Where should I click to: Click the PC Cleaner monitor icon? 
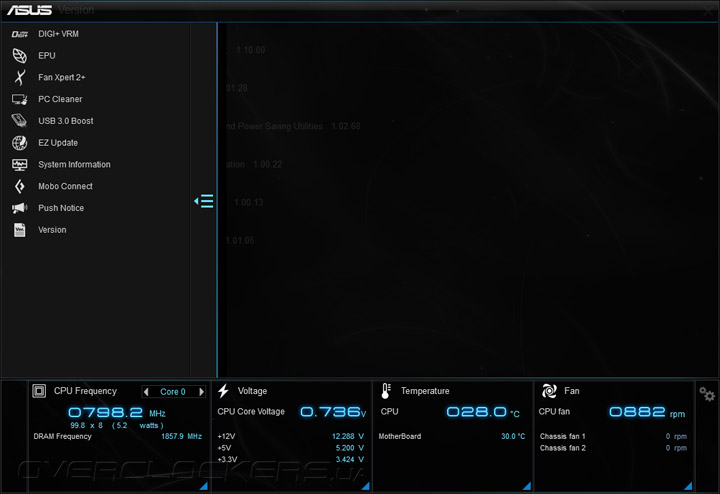tap(19, 99)
